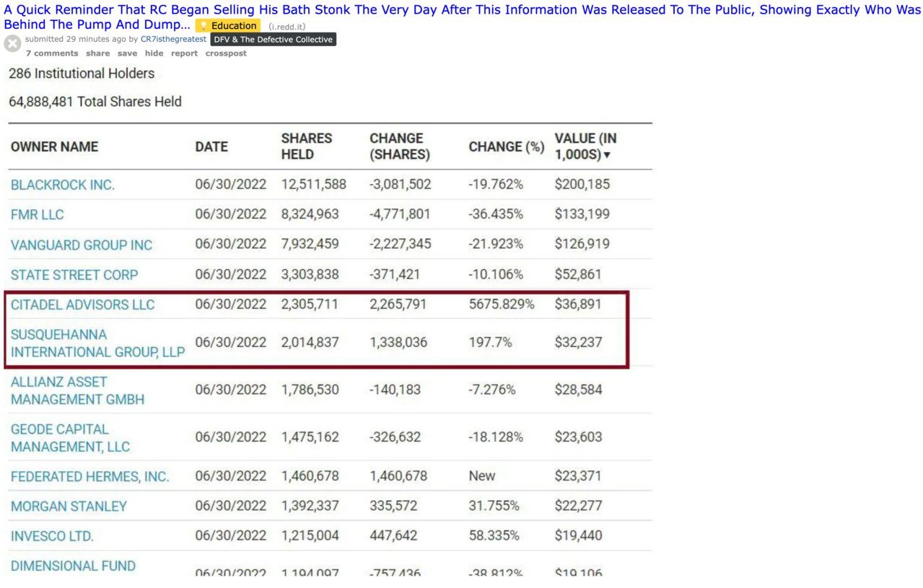Screen dimensions: 923x588
Task: Open STATE STREET CORP owner link
Action: tap(74, 275)
